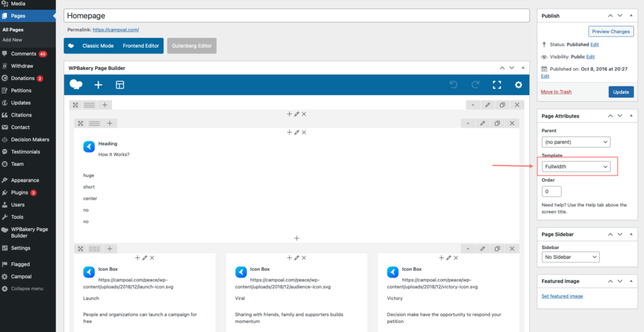
Task: Click the campoal.com permalink
Action: 116,30
